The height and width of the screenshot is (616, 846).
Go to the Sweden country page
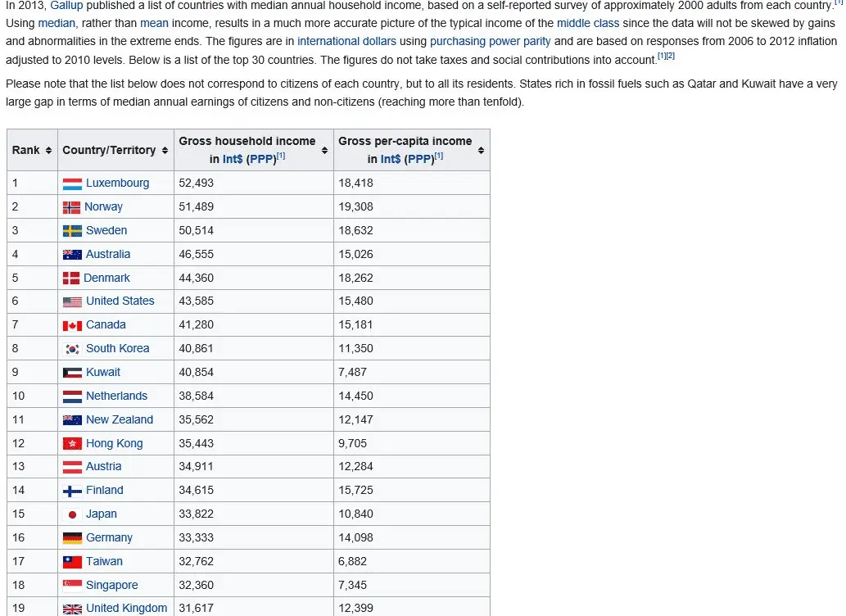tap(106, 231)
